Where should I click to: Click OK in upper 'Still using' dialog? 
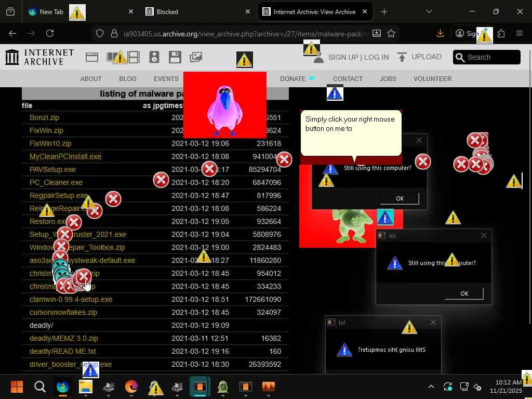[400, 198]
